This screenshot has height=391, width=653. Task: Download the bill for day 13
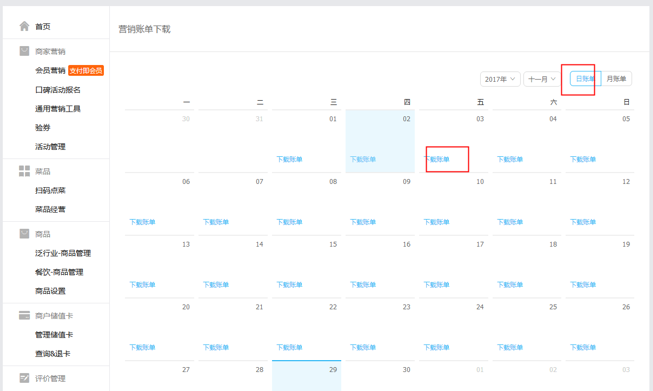point(142,285)
